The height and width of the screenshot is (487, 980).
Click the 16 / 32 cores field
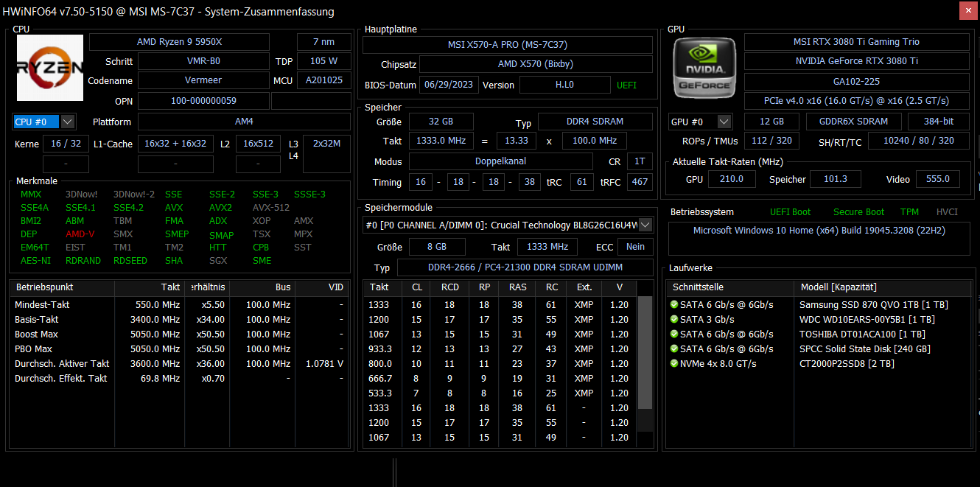(x=66, y=144)
